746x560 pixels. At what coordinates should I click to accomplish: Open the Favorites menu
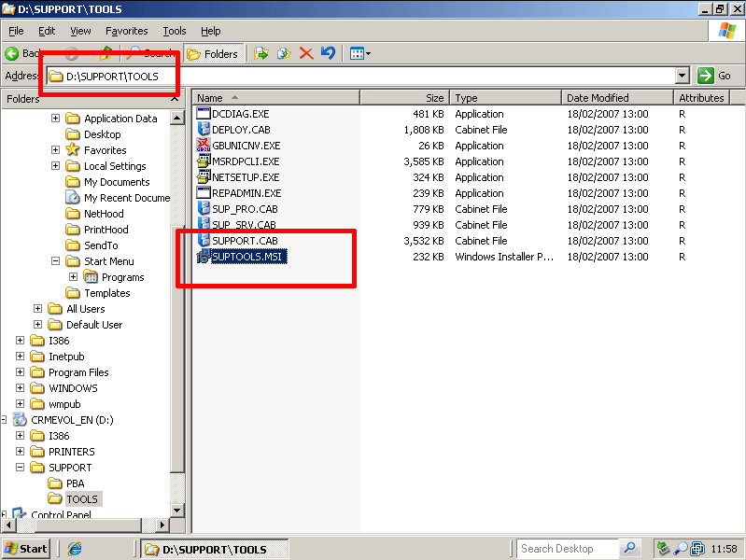127,31
